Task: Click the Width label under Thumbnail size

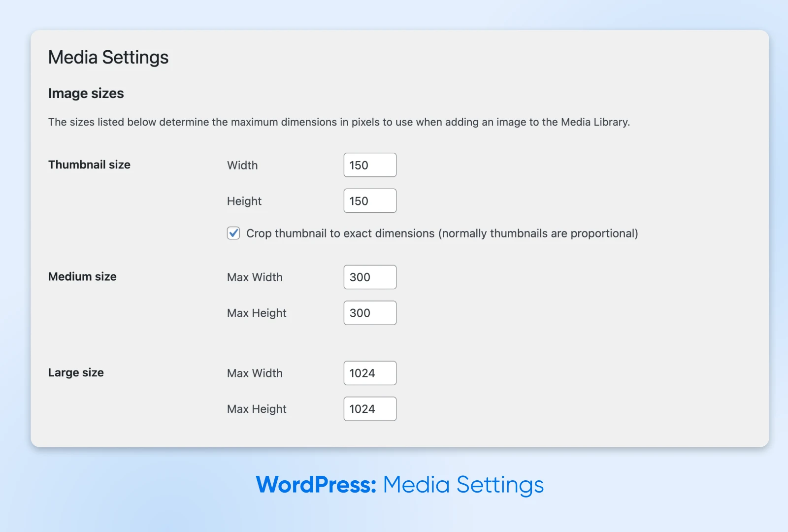Action: coord(242,166)
